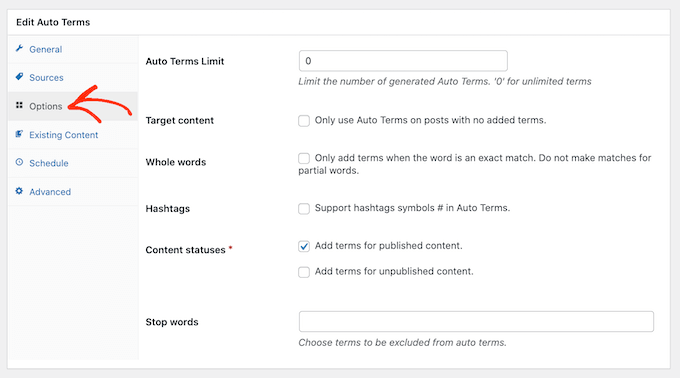Click the Target content label
The width and height of the screenshot is (680, 378).
click(x=180, y=121)
